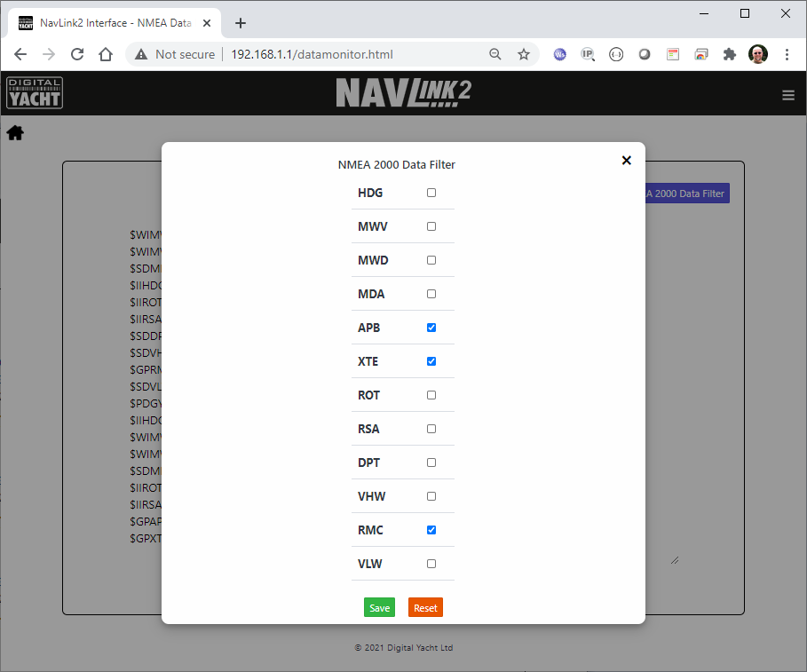The image size is (807, 672).
Task: Save the NMEA 2000 filter settings
Action: tap(379, 607)
